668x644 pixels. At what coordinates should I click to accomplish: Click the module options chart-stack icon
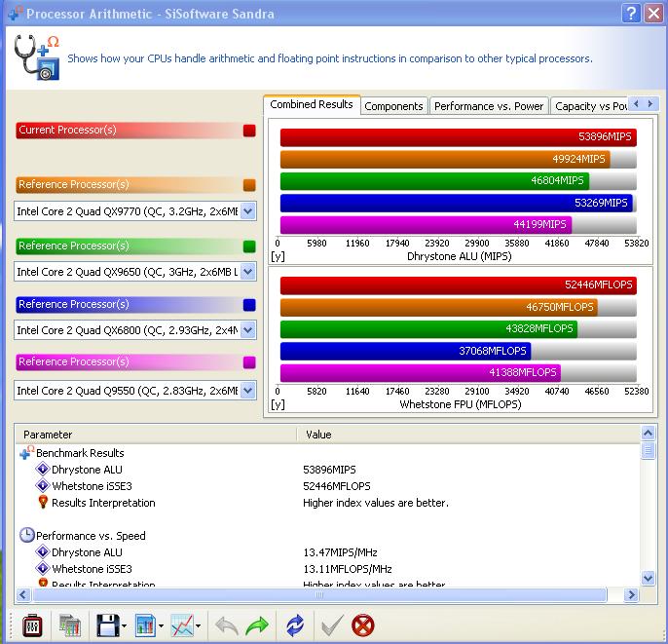70,625
